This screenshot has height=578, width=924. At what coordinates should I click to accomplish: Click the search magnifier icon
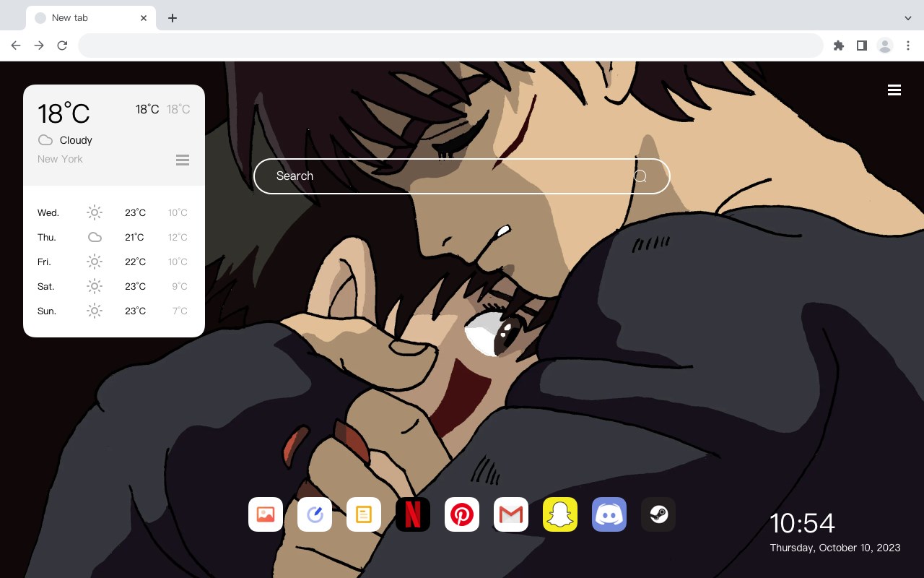click(640, 176)
